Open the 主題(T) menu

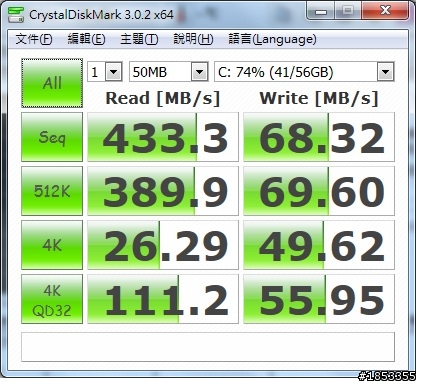[x=139, y=39]
